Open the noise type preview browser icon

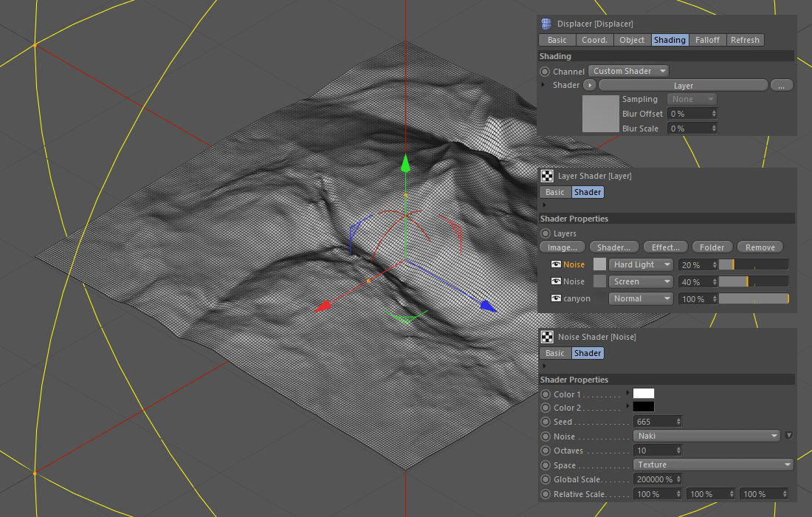(788, 436)
